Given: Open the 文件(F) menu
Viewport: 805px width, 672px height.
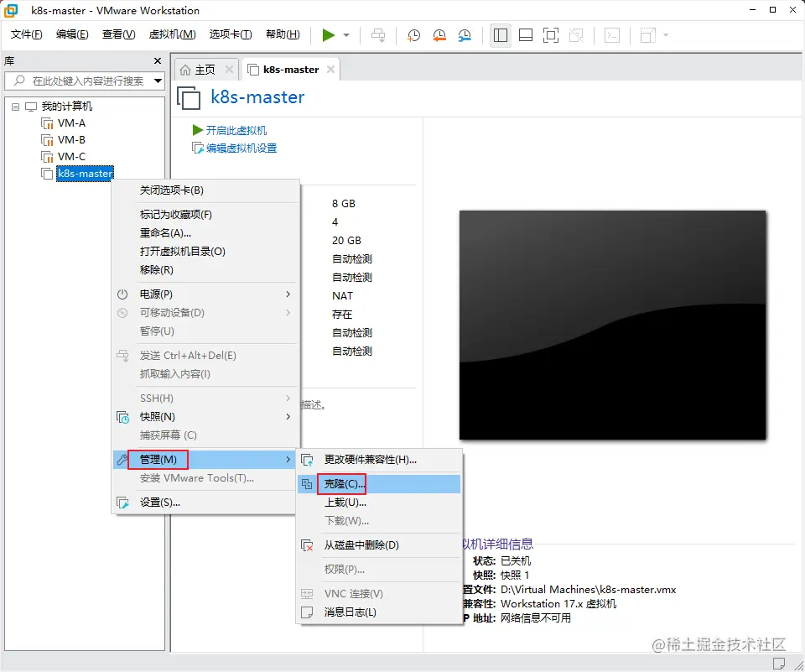Looking at the screenshot, I should [x=26, y=34].
